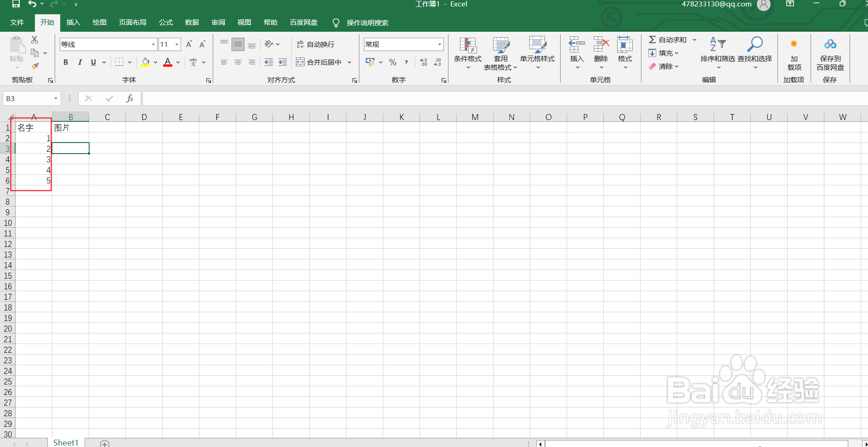The width and height of the screenshot is (868, 447).
Task: Click Format cells (格式) button
Action: click(625, 53)
